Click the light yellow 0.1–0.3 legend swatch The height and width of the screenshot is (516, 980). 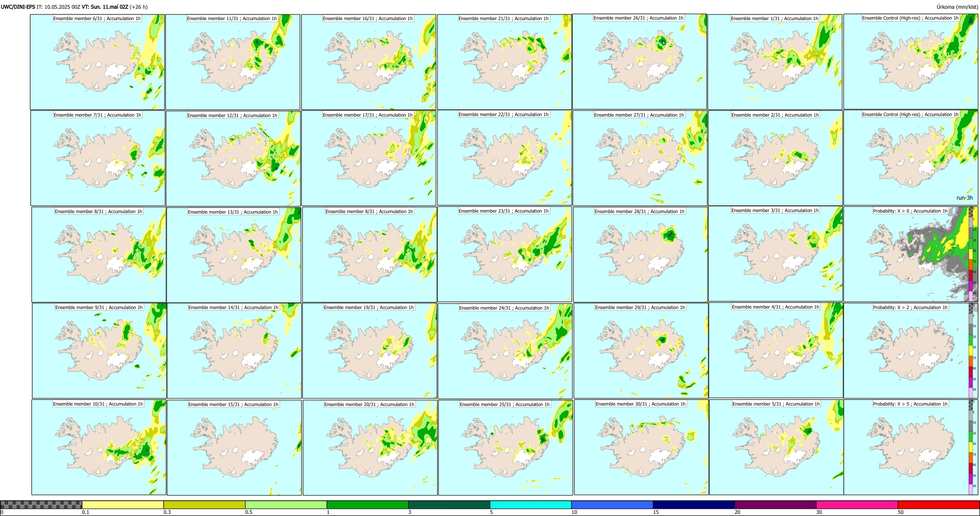pyautogui.click(x=123, y=505)
